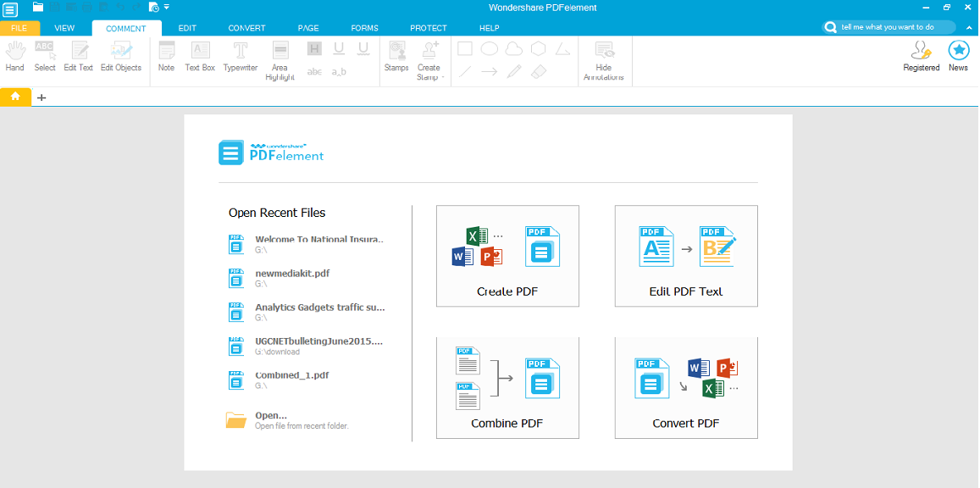Select the Polygon hexagon tool
980x488 pixels.
[x=538, y=49]
